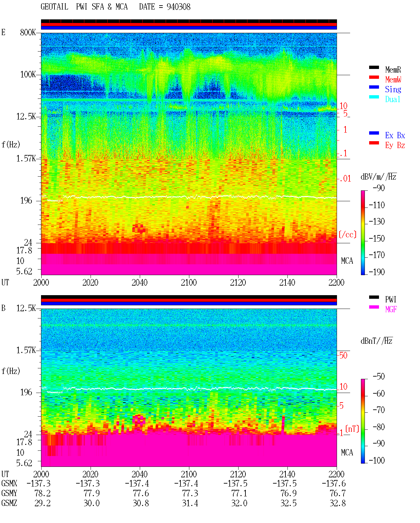Viewport: 420px width, 523px height.
Task: Select the GEOTAIL PWI SFA & MCA title
Action: click(84, 7)
